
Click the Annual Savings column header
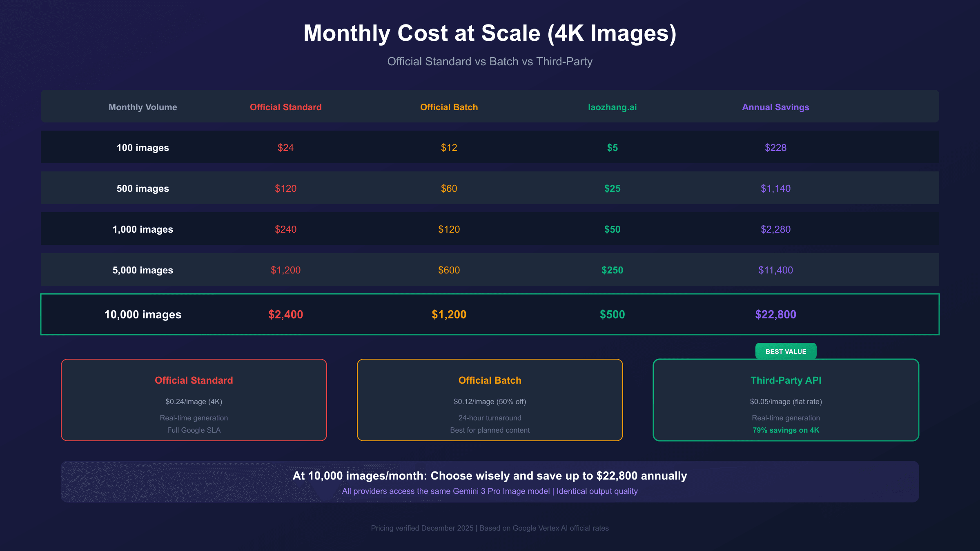(x=775, y=107)
